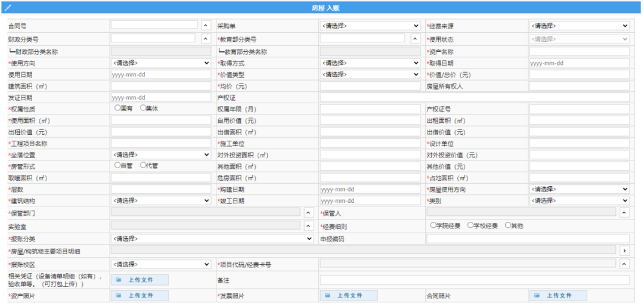Click the 取得日期 date input field

579,63
